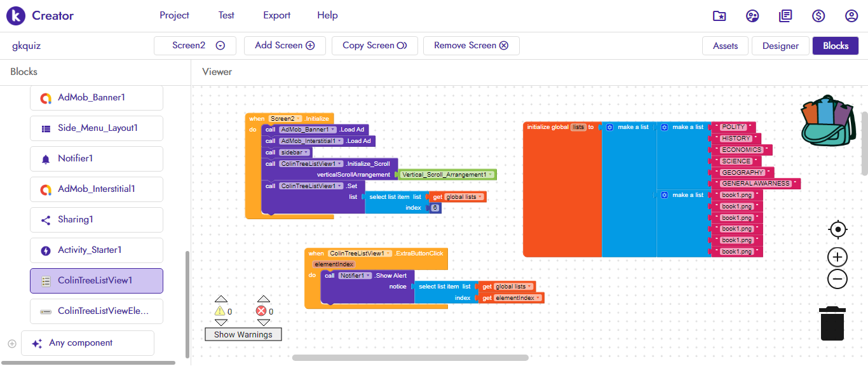868x366 pixels.
Task: Open the projects folder icon
Action: point(719,16)
